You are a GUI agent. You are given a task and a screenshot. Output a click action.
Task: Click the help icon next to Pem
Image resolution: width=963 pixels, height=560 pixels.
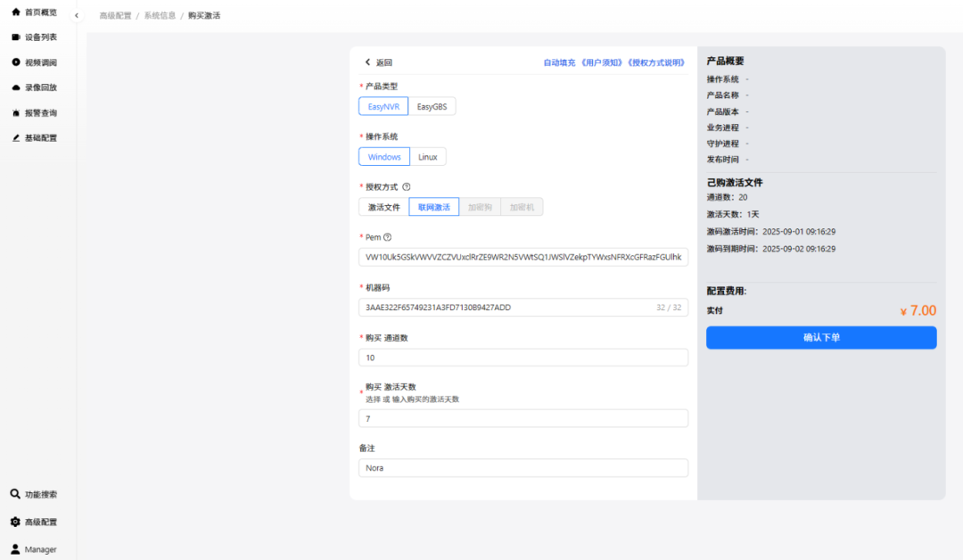tap(388, 237)
